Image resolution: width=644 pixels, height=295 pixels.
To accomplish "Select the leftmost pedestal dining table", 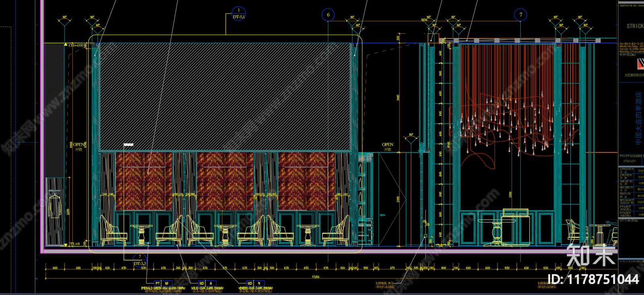I will point(141,235).
